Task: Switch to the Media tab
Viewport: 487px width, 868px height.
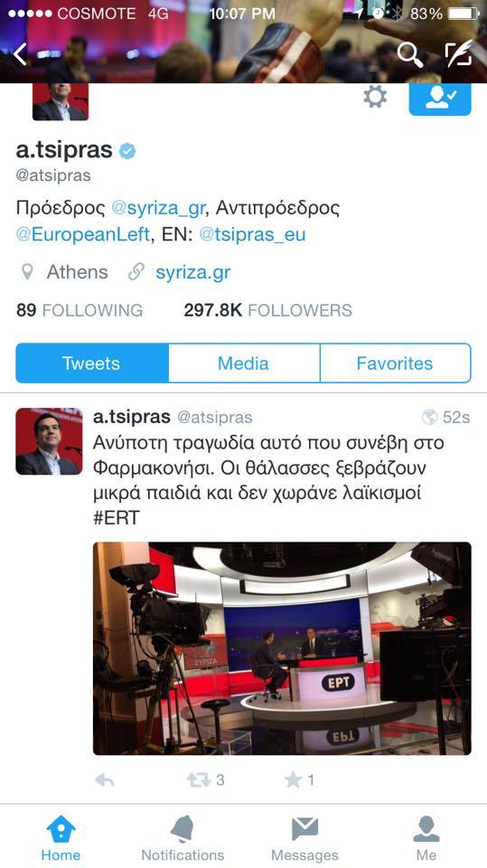Action: click(244, 363)
